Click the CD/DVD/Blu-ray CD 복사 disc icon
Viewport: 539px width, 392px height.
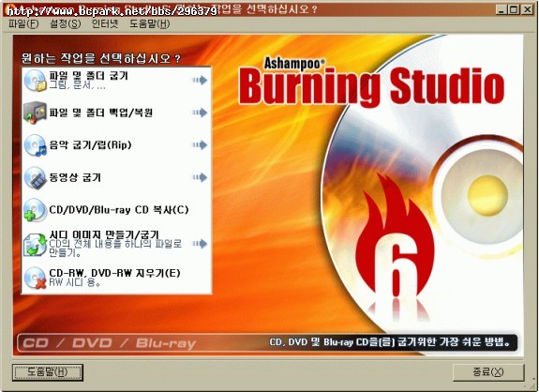pos(35,210)
